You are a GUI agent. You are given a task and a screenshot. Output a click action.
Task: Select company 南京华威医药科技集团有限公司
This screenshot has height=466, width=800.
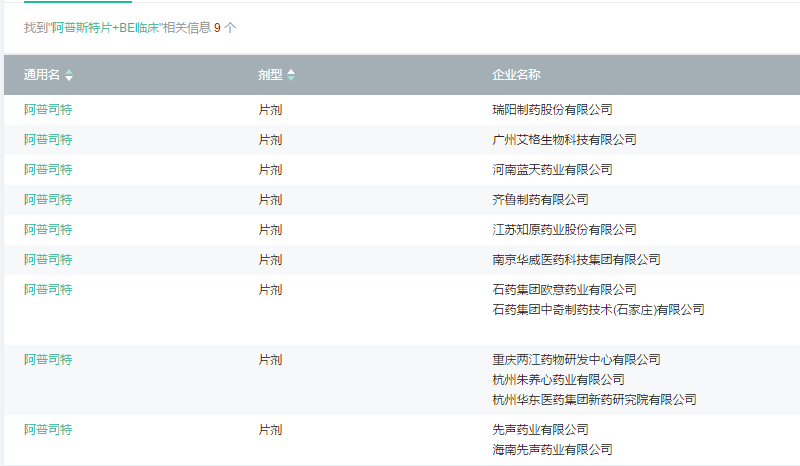576,260
